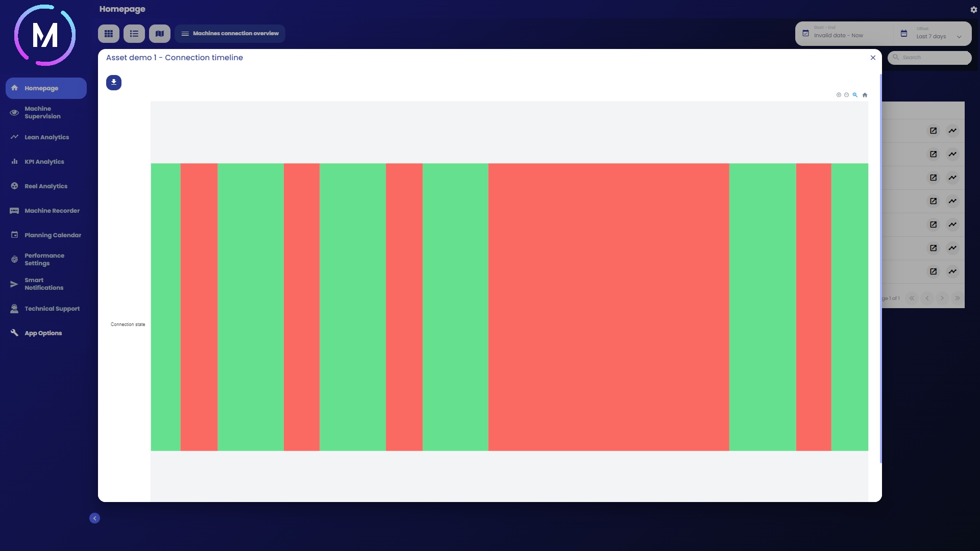
Task: Collapse the sidebar with the chevron button
Action: (94, 518)
